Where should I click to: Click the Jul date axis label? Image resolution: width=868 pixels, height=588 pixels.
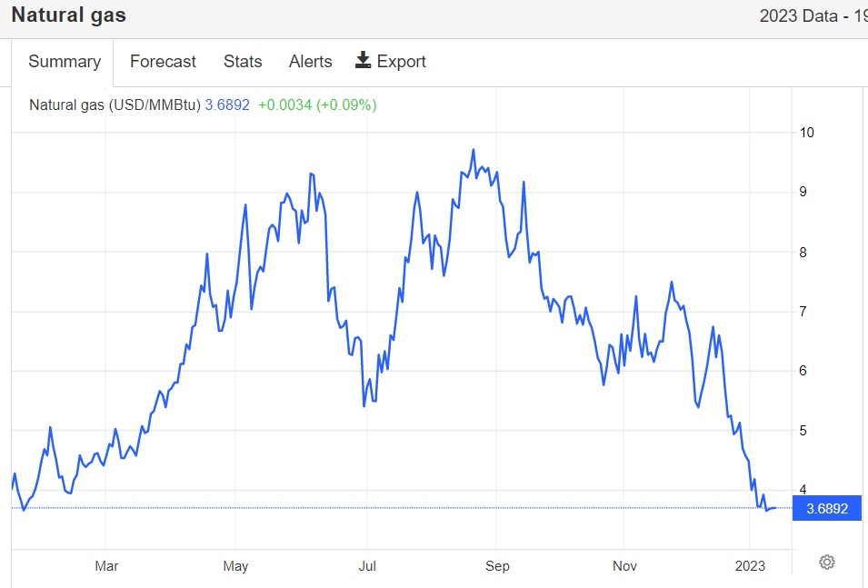coord(366,566)
